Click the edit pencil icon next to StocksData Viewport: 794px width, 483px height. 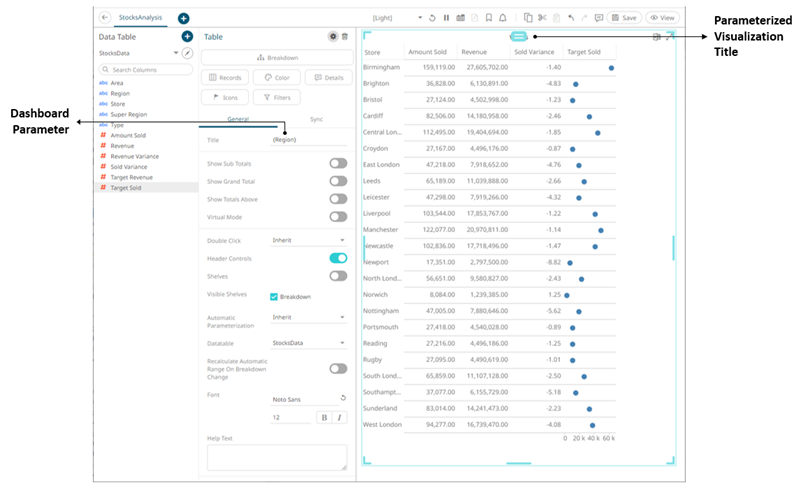pyautogui.click(x=186, y=52)
